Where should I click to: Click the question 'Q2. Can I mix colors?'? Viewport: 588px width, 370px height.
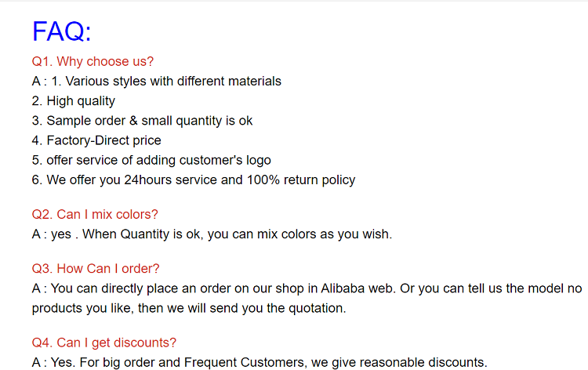[95, 214]
